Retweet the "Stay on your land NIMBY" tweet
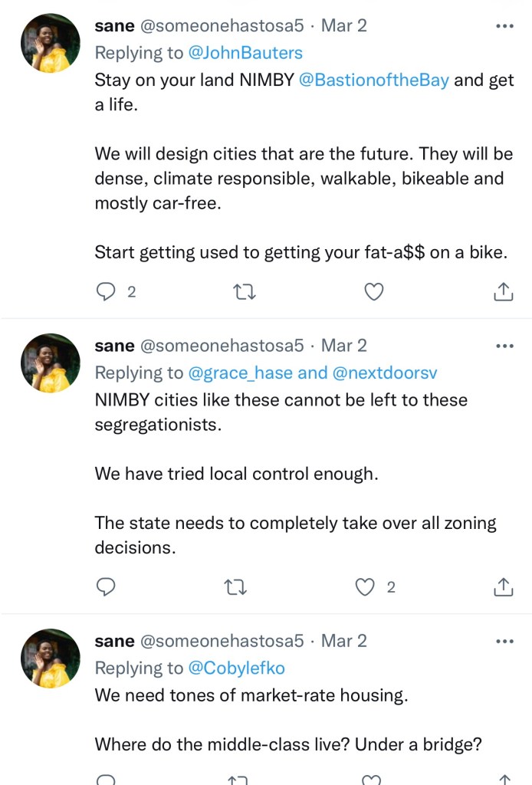The image size is (532, 785). (243, 291)
